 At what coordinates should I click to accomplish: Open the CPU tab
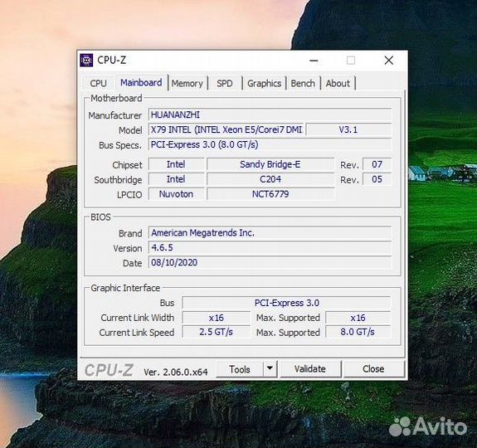[x=98, y=83]
